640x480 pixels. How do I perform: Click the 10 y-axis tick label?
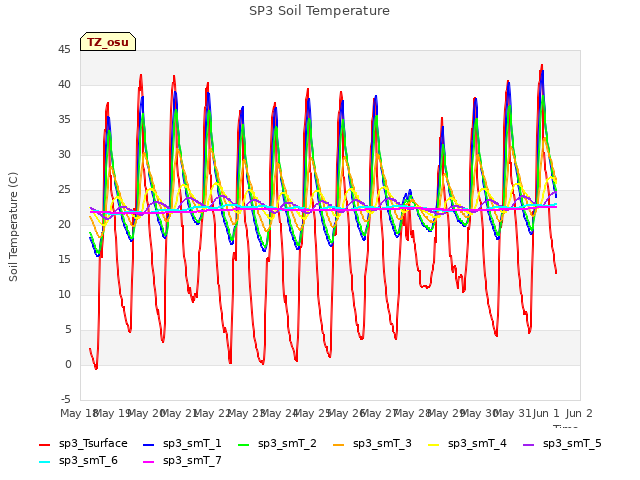tap(64, 295)
